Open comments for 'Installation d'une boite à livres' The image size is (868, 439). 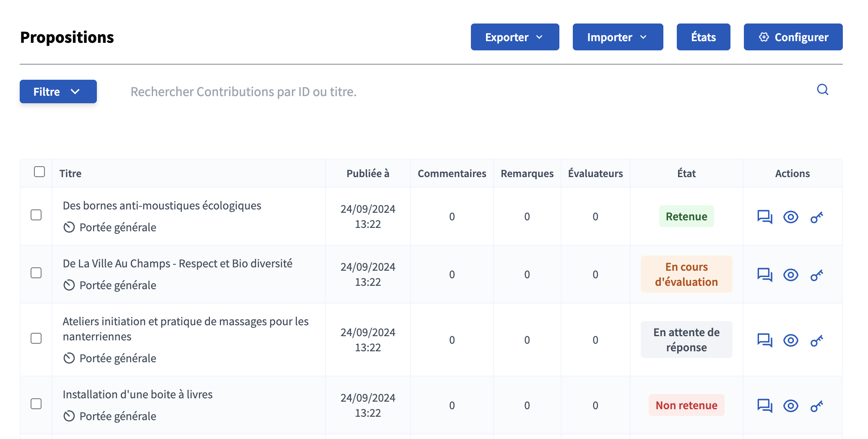[765, 406]
